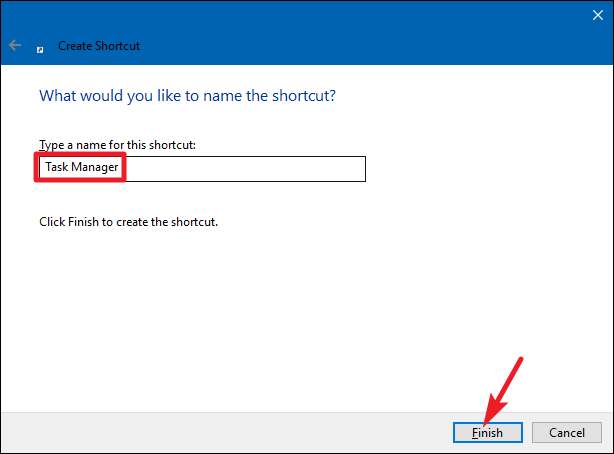Click the shortcut name input field
The height and width of the screenshot is (454, 614).
pyautogui.click(x=202, y=169)
